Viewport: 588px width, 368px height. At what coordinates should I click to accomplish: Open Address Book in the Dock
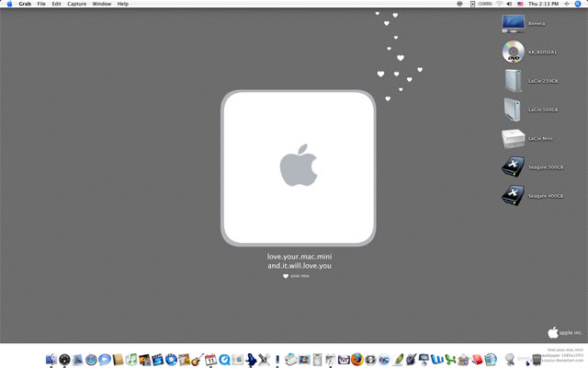click(x=118, y=360)
